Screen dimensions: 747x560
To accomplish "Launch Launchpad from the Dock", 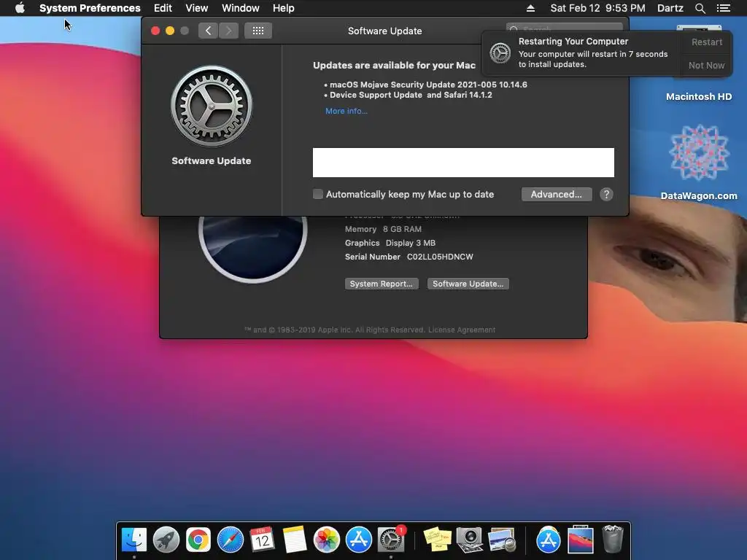I will coord(166,540).
